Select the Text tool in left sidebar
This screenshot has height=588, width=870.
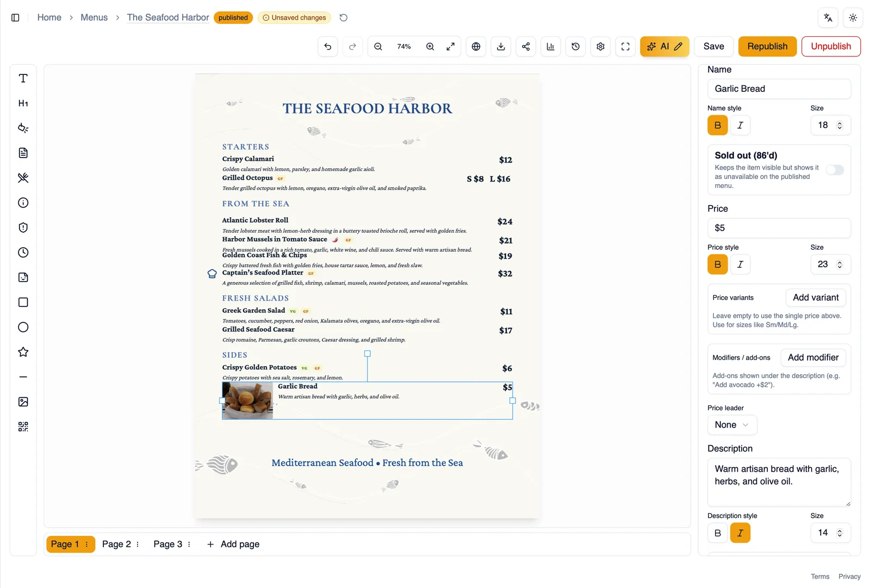click(x=23, y=78)
